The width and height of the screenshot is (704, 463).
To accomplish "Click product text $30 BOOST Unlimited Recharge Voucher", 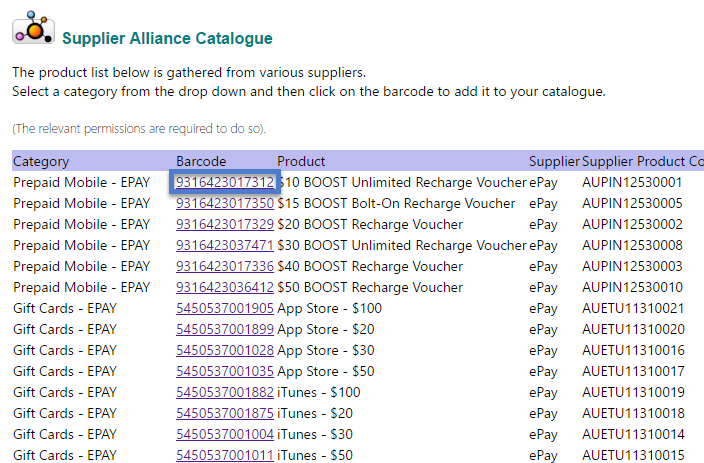I will tap(401, 245).
